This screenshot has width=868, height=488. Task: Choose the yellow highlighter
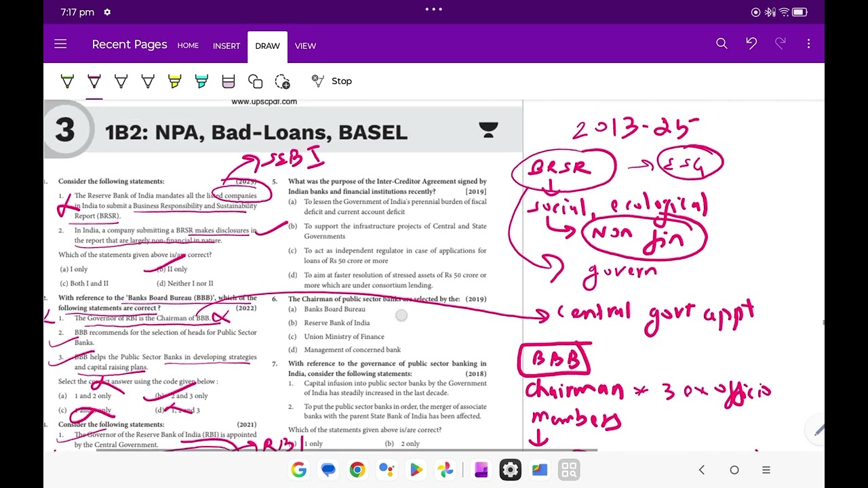tap(175, 81)
